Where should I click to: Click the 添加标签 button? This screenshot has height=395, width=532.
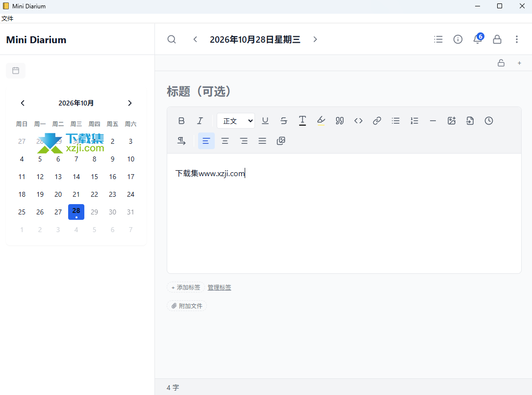pos(186,288)
